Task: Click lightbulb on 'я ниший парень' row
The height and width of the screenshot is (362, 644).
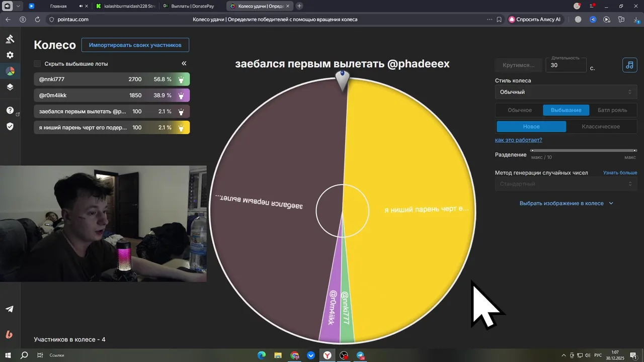Action: (181, 128)
